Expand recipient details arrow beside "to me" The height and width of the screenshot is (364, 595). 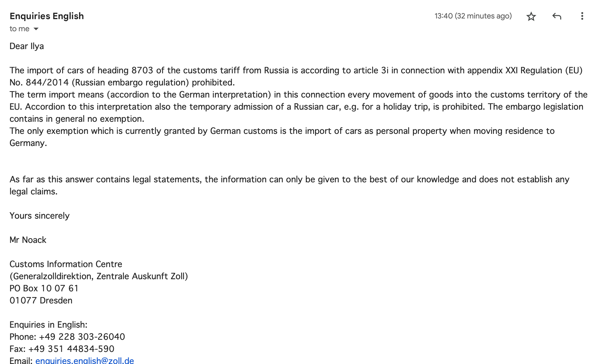[36, 29]
